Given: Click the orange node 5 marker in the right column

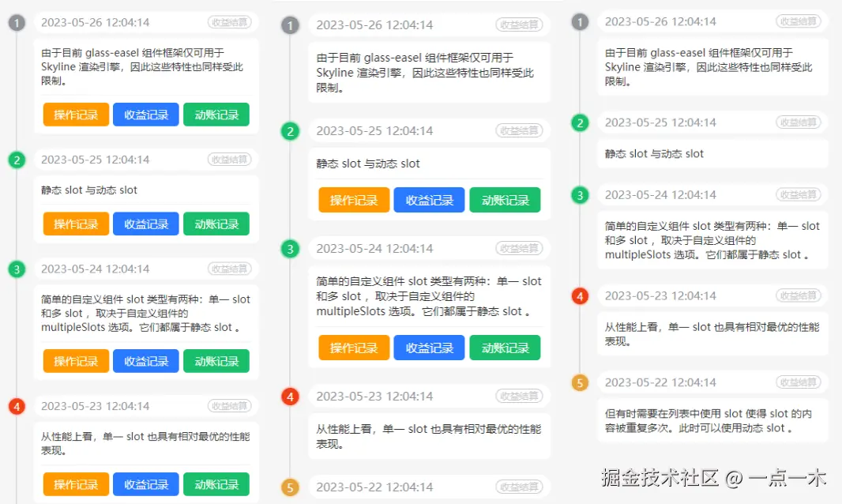Looking at the screenshot, I should click(x=580, y=382).
